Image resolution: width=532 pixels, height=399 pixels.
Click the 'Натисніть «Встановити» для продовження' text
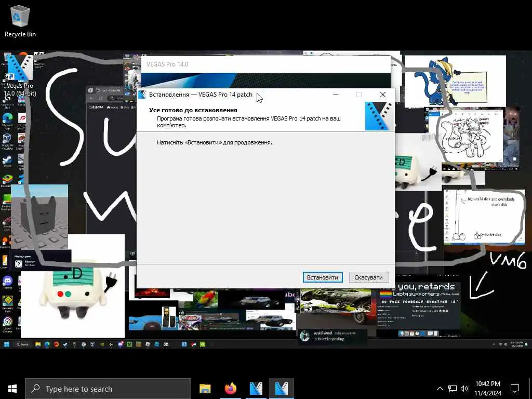215,142
